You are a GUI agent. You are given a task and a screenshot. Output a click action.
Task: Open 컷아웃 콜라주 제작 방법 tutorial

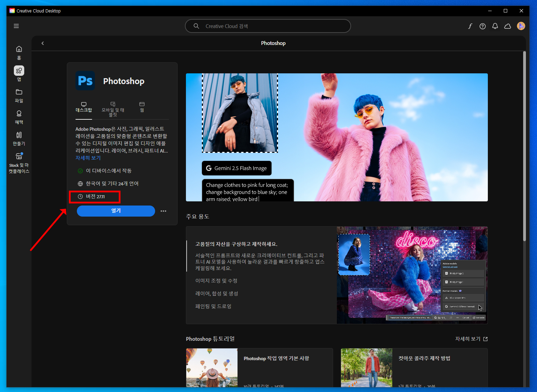[x=414, y=367]
